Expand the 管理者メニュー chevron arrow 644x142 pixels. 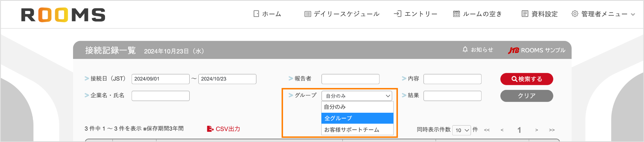click(633, 15)
